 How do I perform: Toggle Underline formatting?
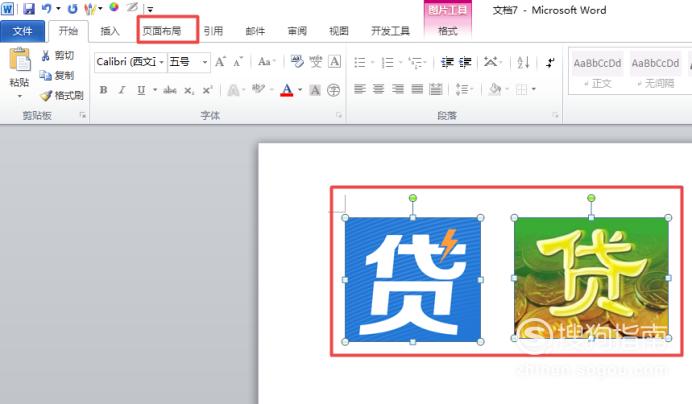tap(141, 90)
